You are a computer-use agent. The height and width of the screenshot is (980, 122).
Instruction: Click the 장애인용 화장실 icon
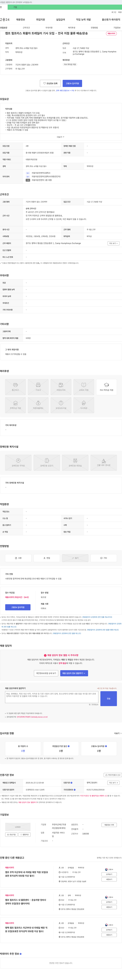coord(75,463)
